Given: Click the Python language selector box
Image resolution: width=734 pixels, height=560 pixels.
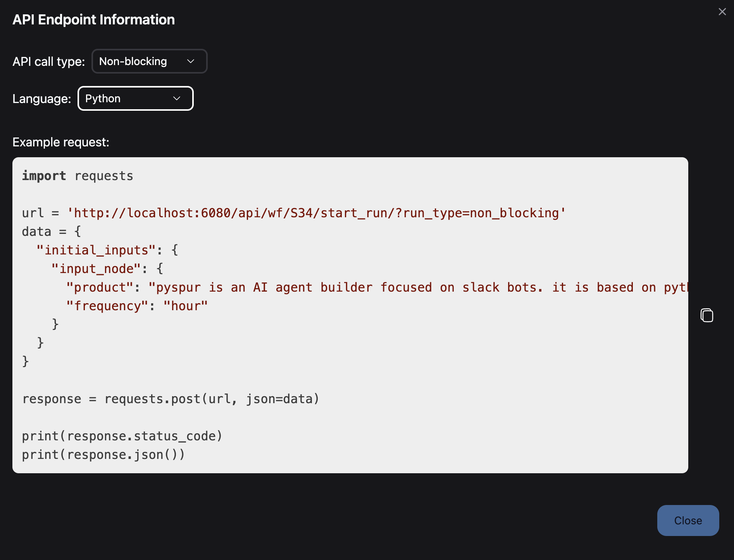Looking at the screenshot, I should click(135, 98).
